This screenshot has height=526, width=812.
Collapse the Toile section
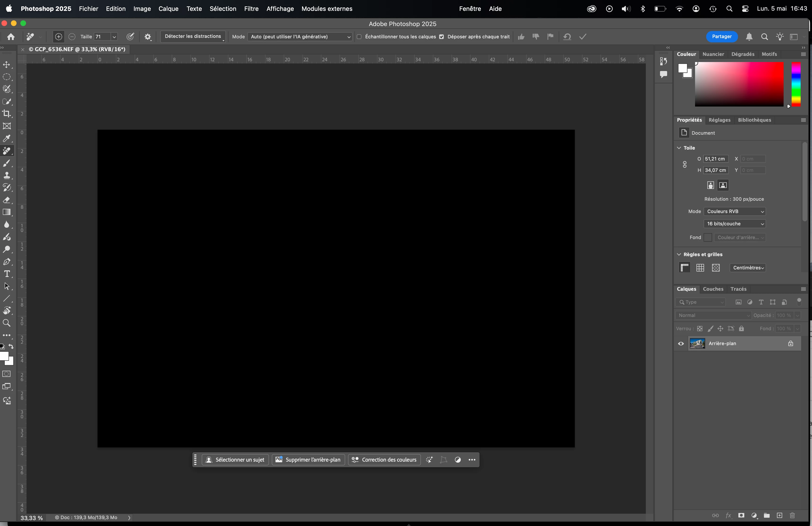click(x=679, y=148)
